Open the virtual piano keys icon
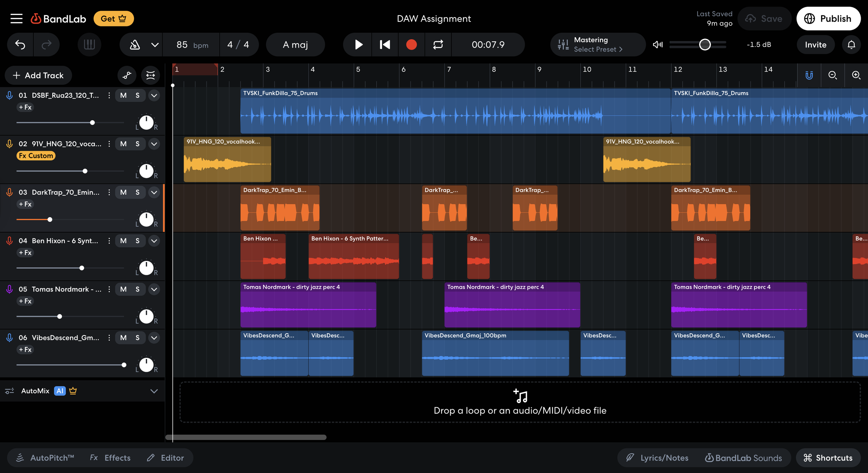This screenshot has height=473, width=868. point(89,44)
